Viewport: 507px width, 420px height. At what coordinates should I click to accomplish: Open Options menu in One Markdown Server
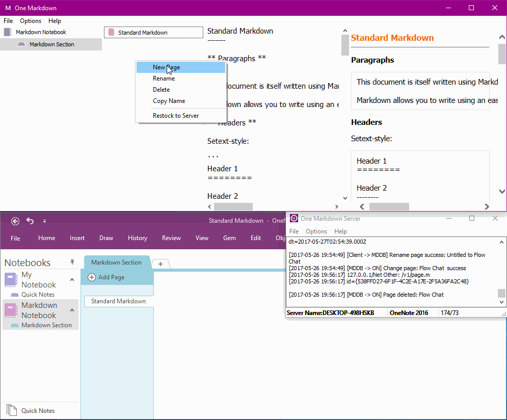[x=316, y=231]
